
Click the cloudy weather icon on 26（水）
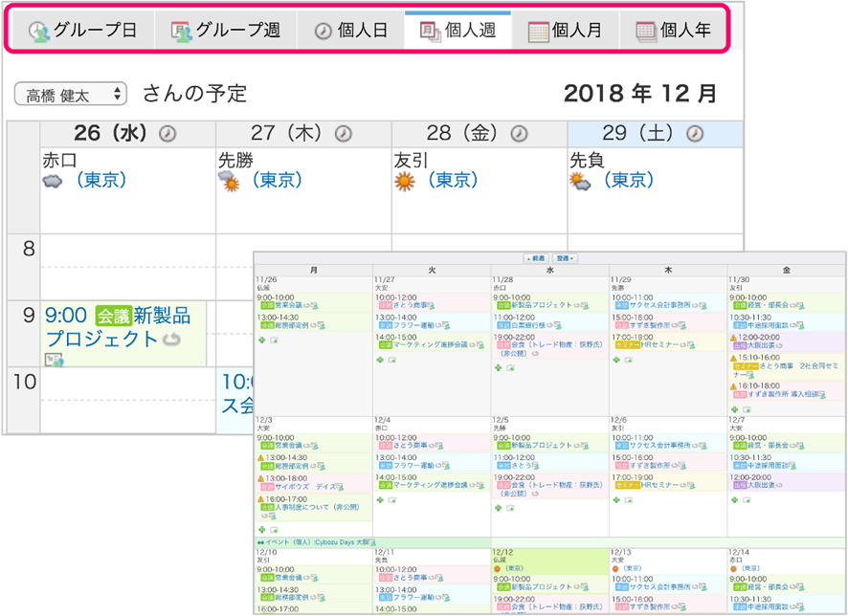click(53, 181)
